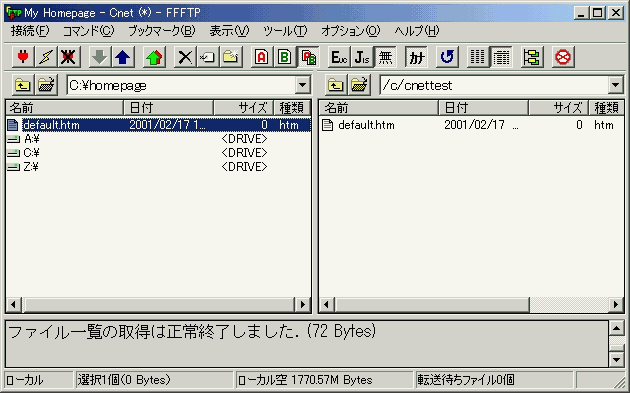Click the remote pane horizontal scrollbar thumb
This screenshot has width=630, height=393.
432,305
